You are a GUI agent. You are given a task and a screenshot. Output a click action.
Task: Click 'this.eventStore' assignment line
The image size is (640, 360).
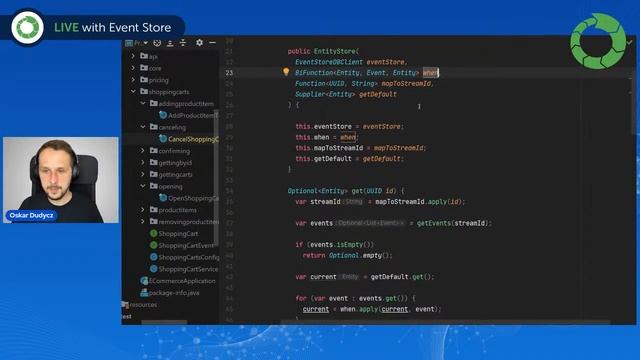[x=349, y=127]
